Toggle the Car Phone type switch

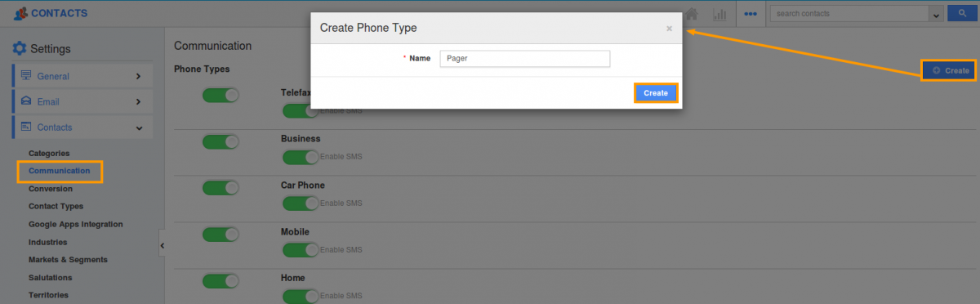(220, 188)
